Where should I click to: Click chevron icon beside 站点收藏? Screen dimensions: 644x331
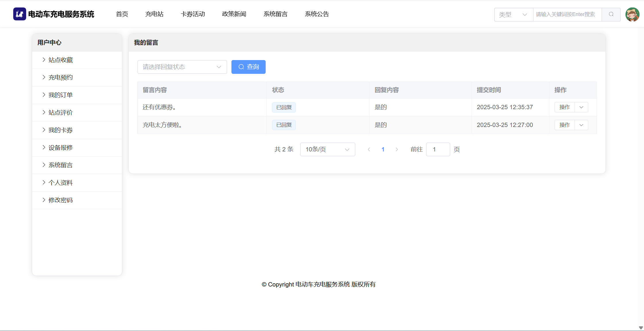click(x=44, y=60)
